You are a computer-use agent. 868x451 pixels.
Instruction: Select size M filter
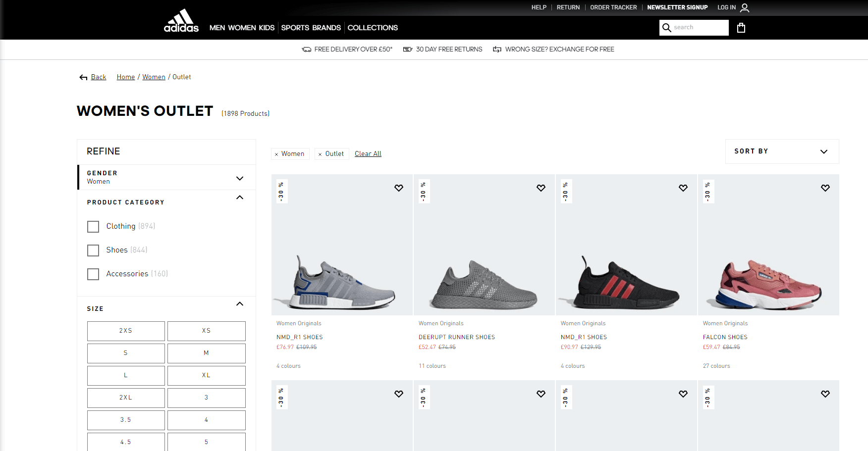(x=207, y=353)
